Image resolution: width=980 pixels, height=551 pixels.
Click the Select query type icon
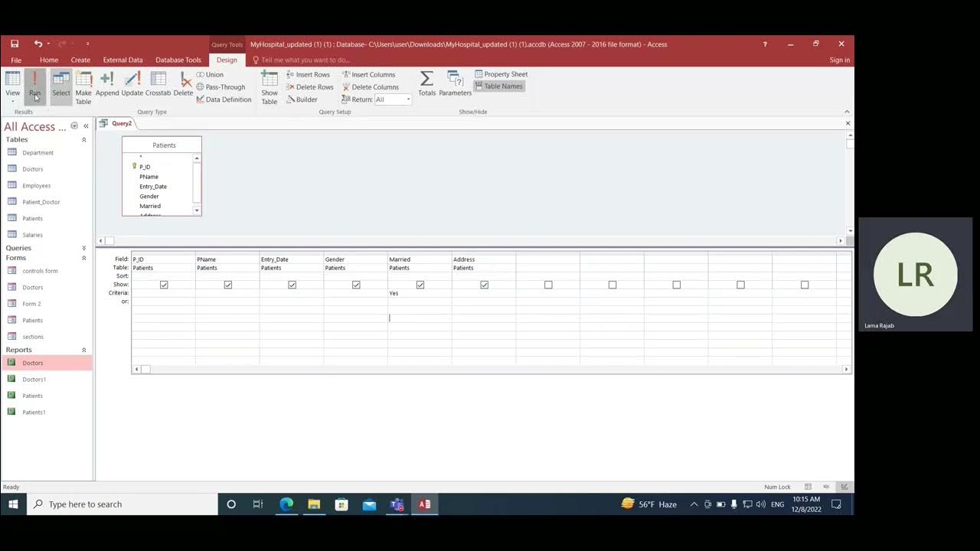point(61,86)
